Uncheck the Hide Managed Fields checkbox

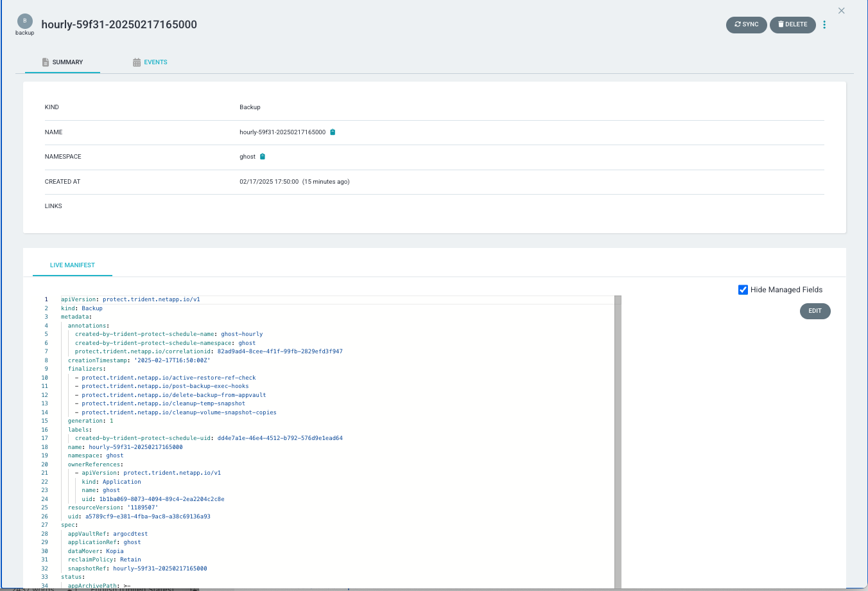743,290
